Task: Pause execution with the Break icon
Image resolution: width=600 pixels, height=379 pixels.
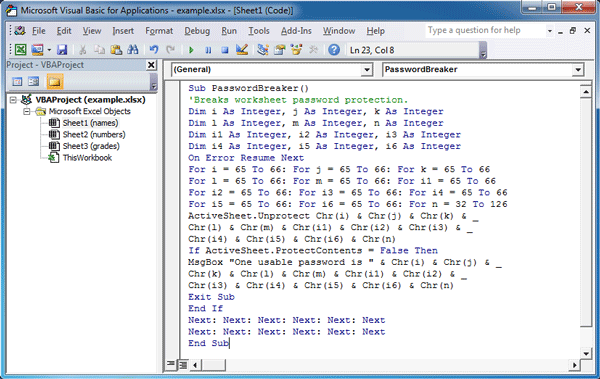Action: [208, 50]
